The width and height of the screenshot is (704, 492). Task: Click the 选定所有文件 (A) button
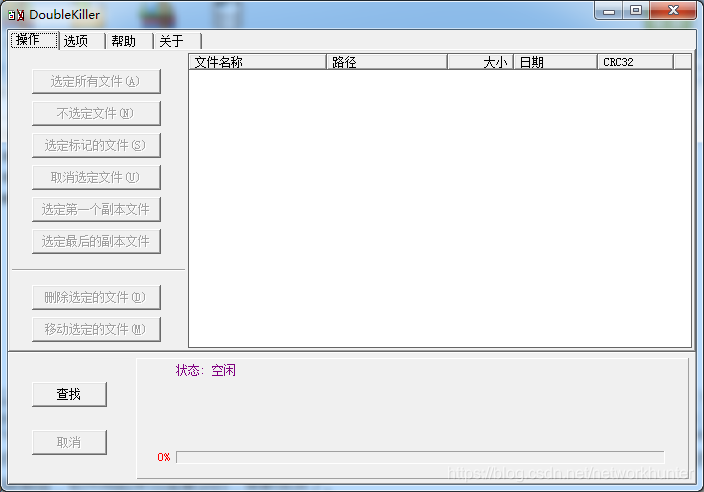96,82
